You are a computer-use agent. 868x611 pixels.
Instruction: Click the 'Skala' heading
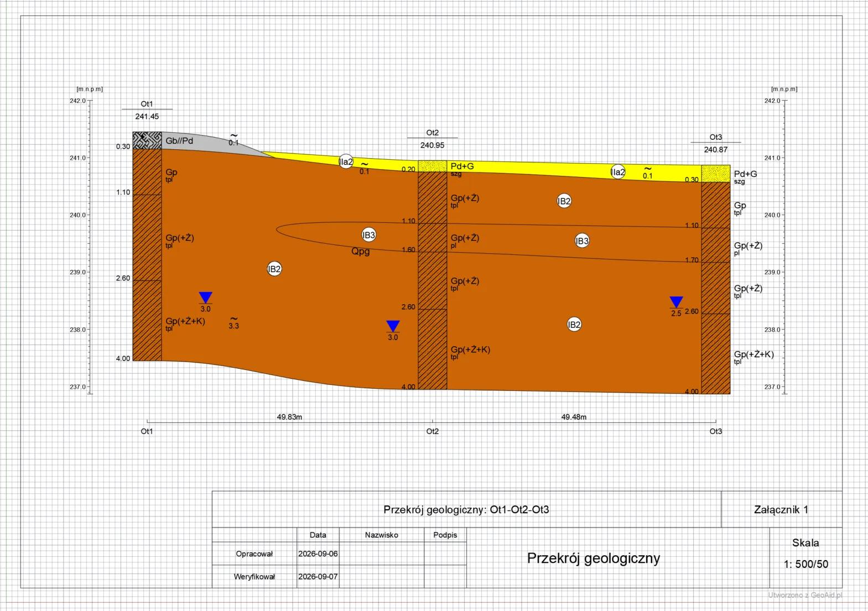click(805, 543)
